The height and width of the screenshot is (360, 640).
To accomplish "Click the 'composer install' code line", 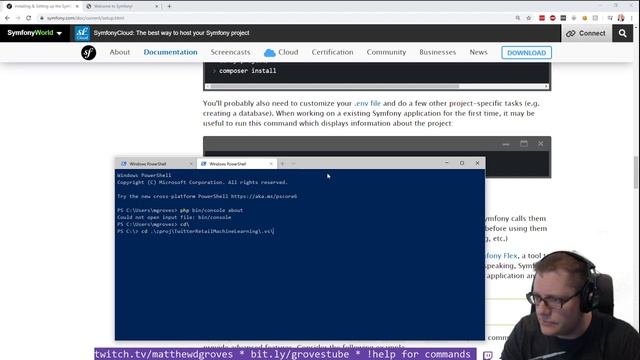I will pyautogui.click(x=247, y=71).
